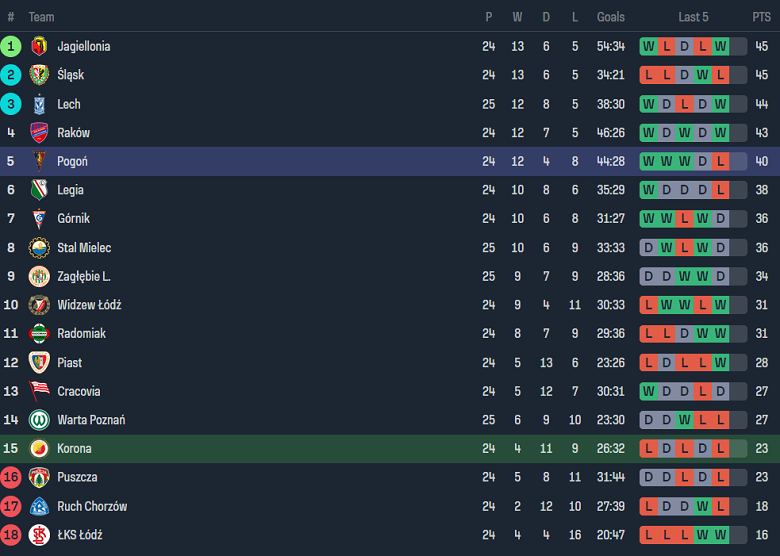Screen dimensions: 780x556
Task: Click the ŁKS Łódź club crest
Action: [39, 535]
